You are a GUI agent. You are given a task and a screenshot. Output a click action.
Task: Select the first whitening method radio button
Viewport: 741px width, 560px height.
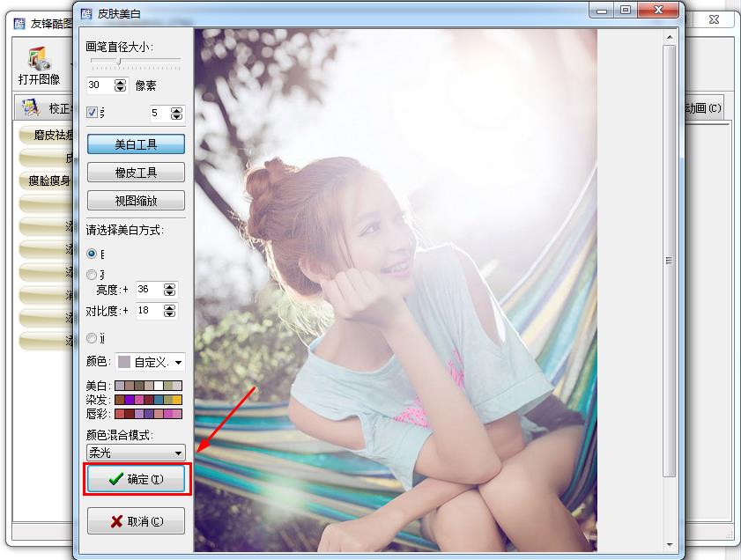click(x=92, y=254)
